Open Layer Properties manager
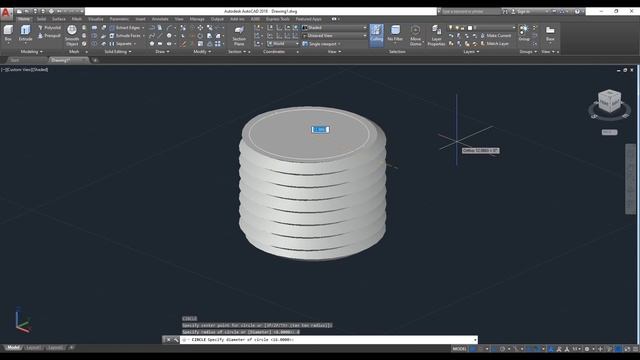640x360 pixels. [436, 35]
